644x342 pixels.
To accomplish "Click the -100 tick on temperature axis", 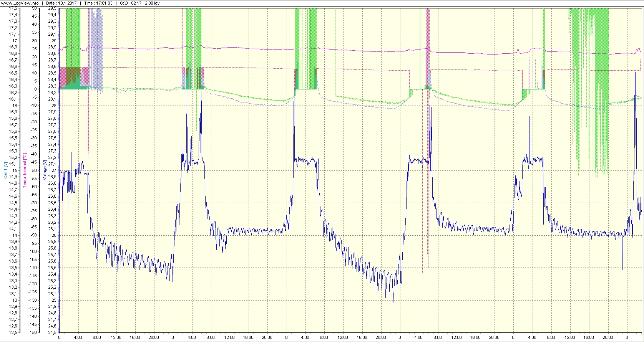I will [33, 251].
